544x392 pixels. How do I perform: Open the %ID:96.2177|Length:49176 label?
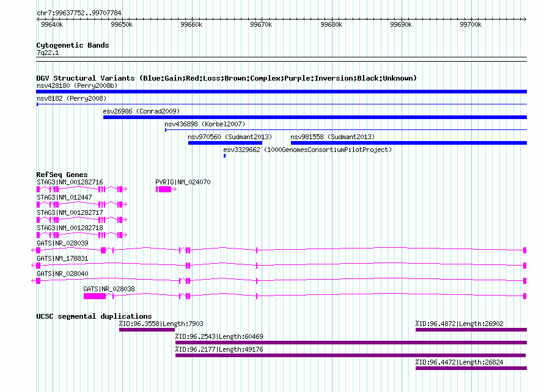pos(219,349)
